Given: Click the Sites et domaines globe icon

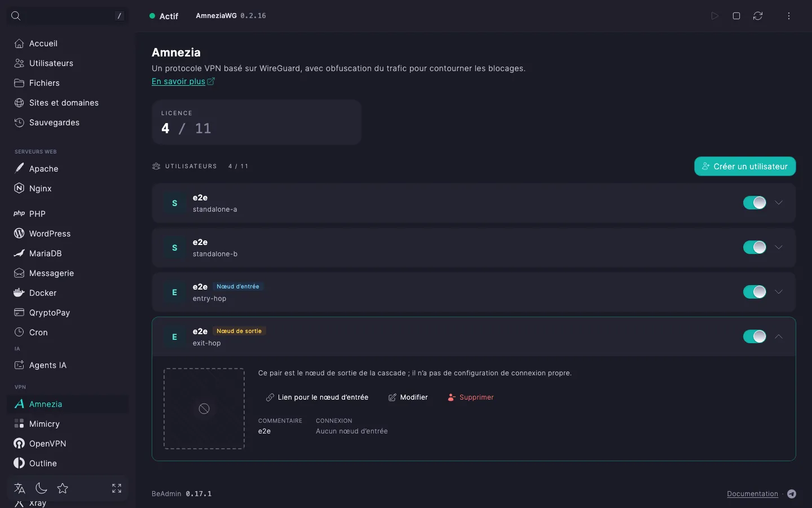Looking at the screenshot, I should pos(19,103).
